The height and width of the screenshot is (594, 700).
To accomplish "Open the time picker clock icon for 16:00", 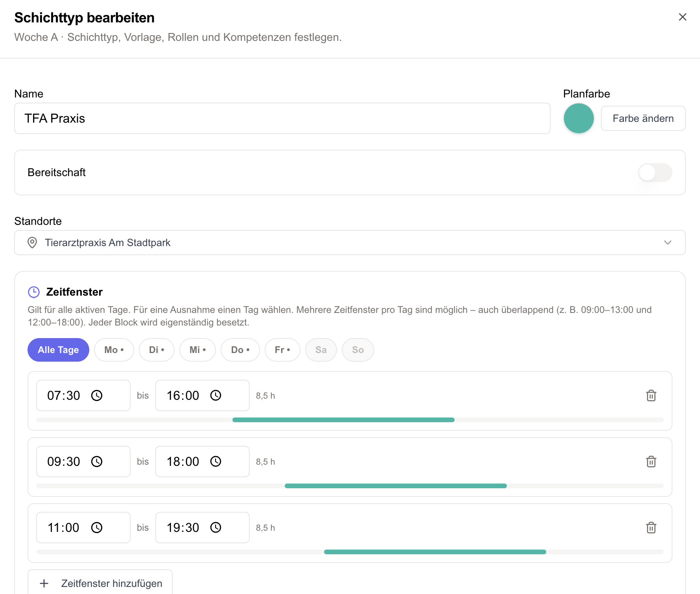I will tap(216, 395).
